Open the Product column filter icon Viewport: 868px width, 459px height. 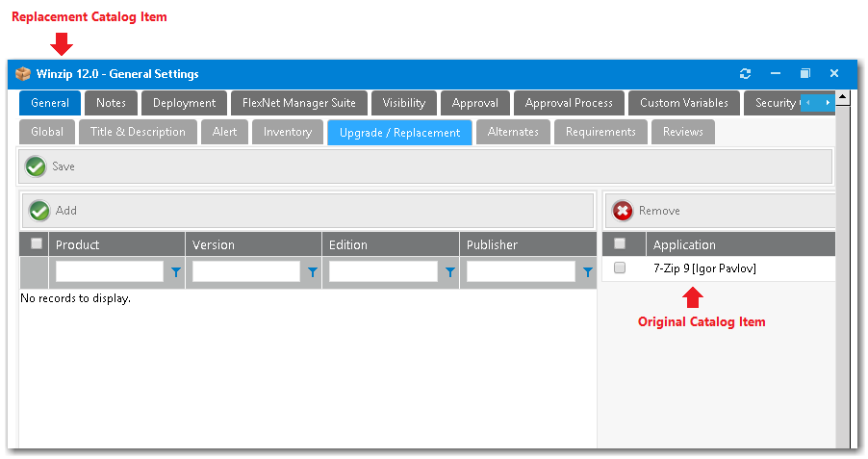[175, 272]
